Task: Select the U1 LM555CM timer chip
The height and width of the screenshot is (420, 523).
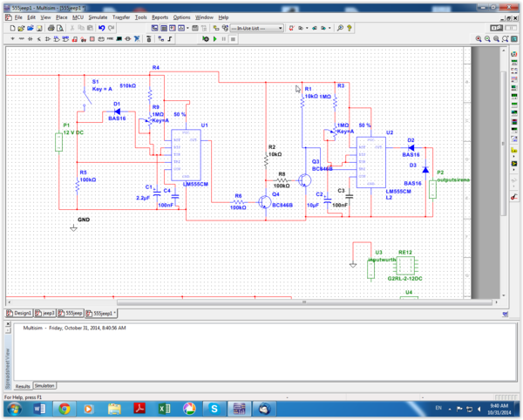Action: pyautogui.click(x=186, y=155)
